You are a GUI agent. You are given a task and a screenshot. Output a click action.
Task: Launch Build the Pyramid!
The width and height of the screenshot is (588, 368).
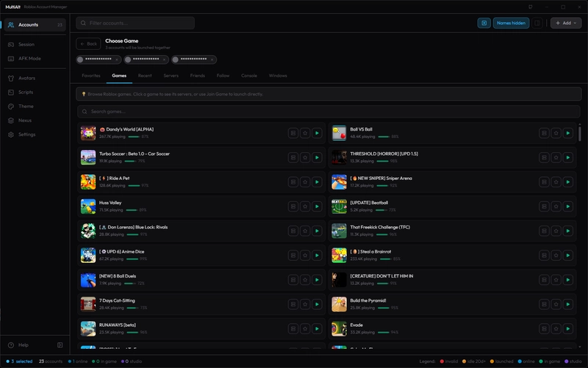coord(567,304)
